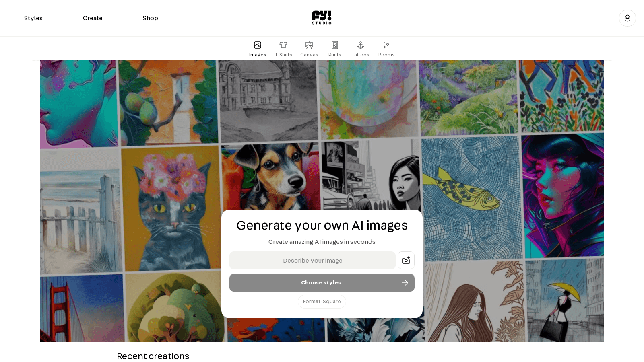Image resolution: width=644 pixels, height=362 pixels.
Task: Click the Recent creations heading
Action: (x=153, y=356)
